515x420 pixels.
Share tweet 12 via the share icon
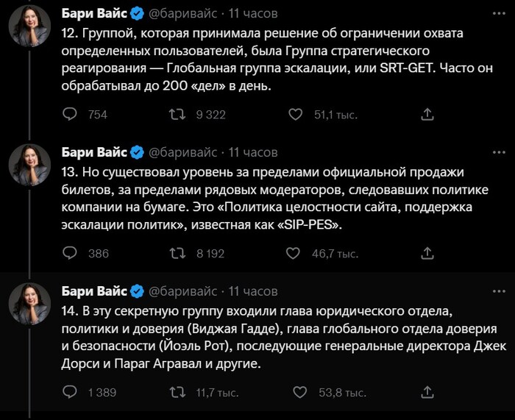pyautogui.click(x=427, y=114)
